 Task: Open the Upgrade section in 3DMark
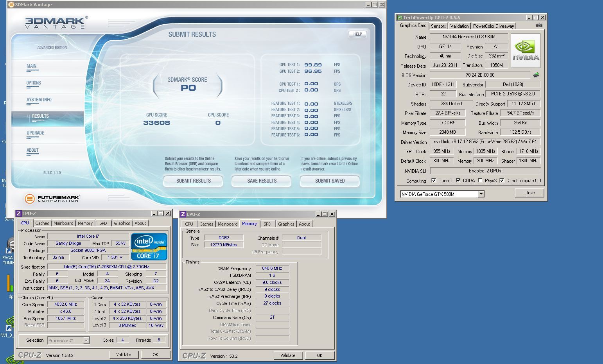(x=35, y=133)
